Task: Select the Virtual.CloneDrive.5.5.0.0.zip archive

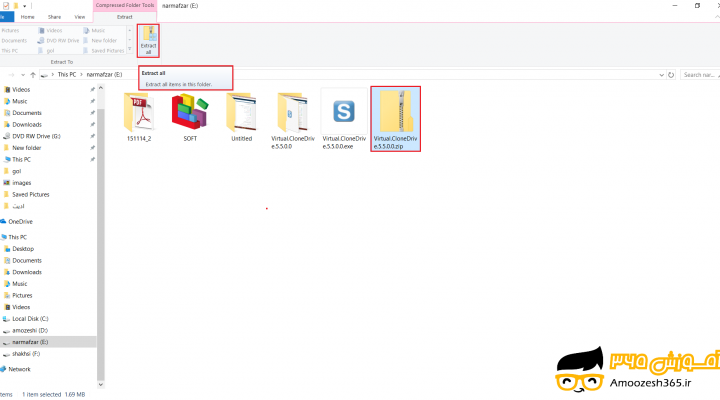Action: click(395, 119)
